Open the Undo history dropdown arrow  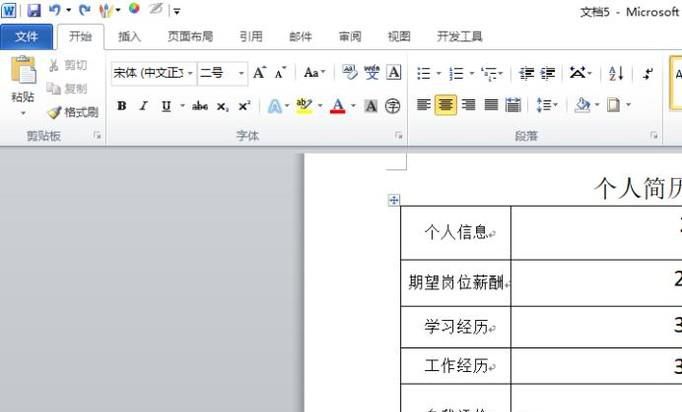coord(68,10)
